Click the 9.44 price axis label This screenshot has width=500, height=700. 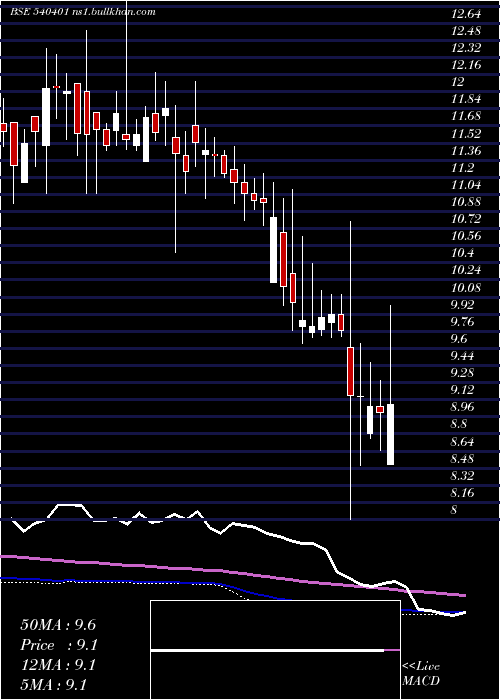[463, 356]
